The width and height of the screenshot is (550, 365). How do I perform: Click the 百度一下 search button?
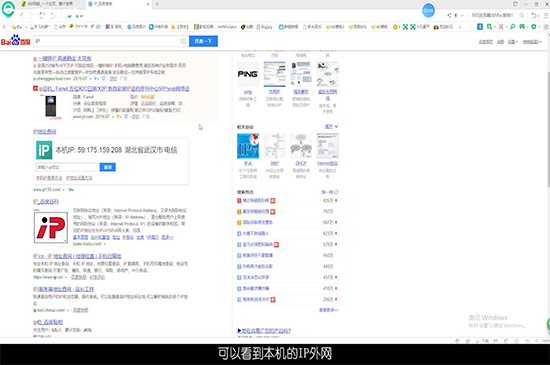203,41
